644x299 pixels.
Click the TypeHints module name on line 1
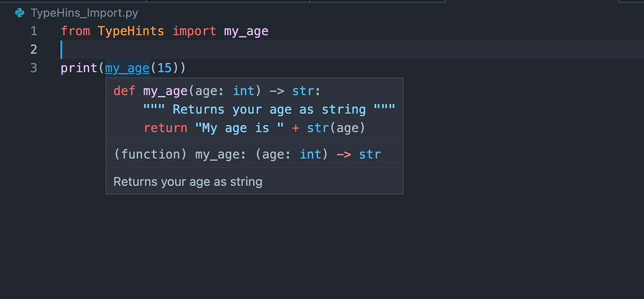131,31
